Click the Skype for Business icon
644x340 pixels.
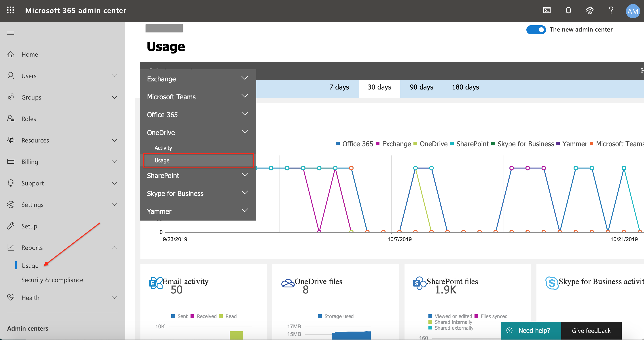click(x=552, y=283)
